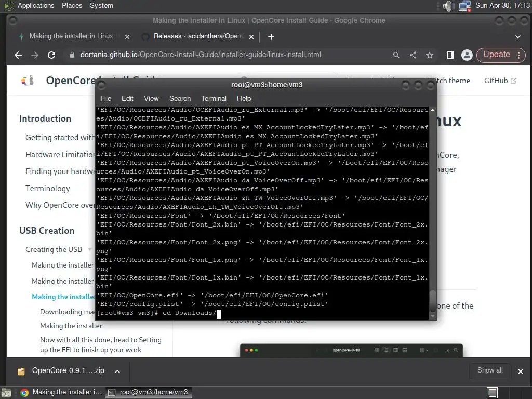Open the Applications menu in the top panel

36,5
